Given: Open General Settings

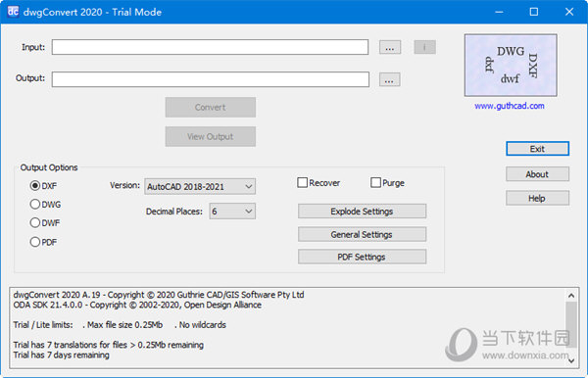Looking at the screenshot, I should tap(362, 234).
